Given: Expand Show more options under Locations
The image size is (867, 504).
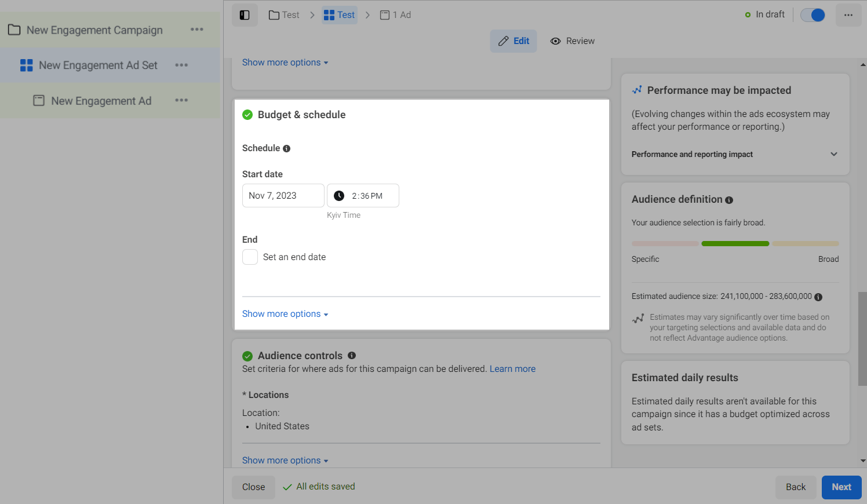Looking at the screenshot, I should tap(285, 461).
